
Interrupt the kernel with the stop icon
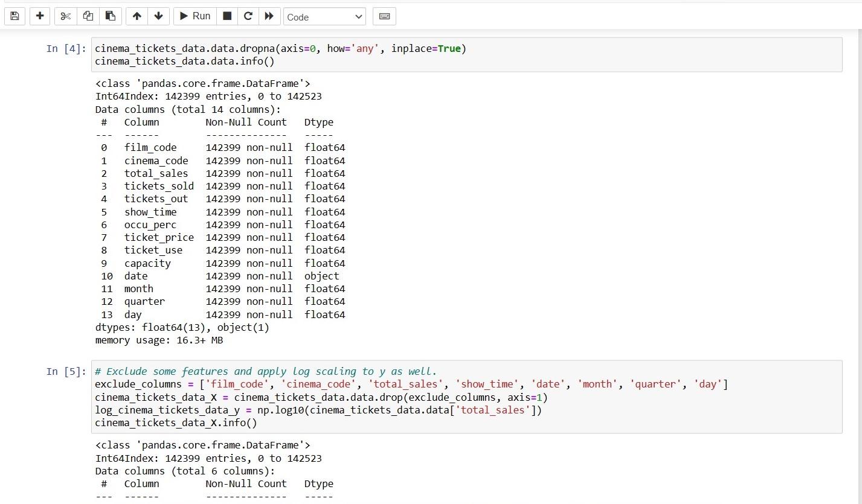[227, 16]
